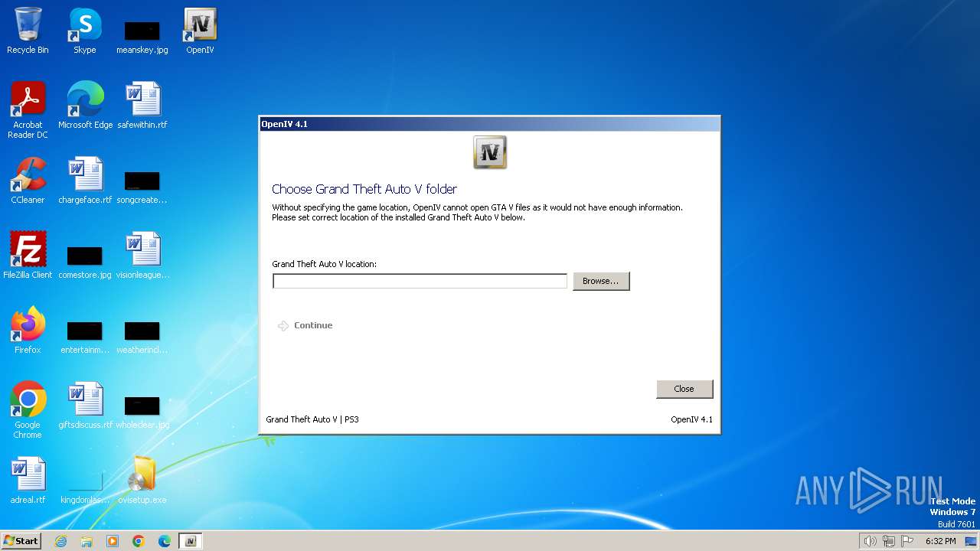The width and height of the screenshot is (980, 551).
Task: Click the "OpenIV 4.1" footer version text
Action: click(x=691, y=419)
